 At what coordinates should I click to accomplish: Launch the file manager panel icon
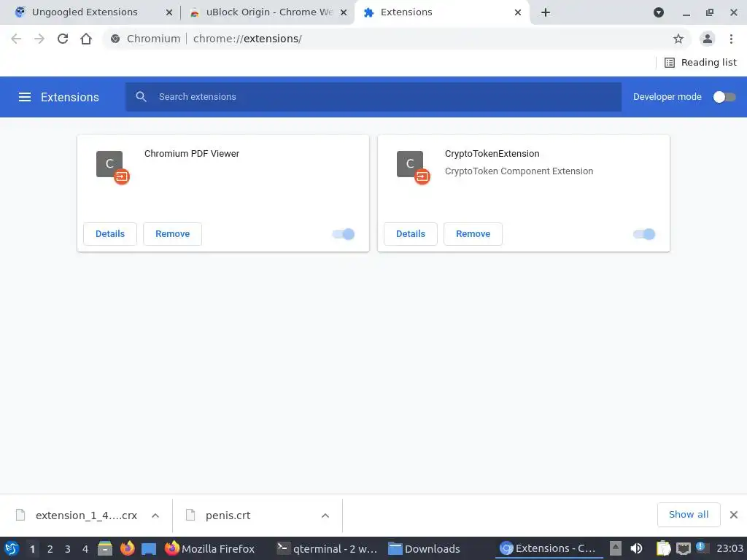[105, 548]
